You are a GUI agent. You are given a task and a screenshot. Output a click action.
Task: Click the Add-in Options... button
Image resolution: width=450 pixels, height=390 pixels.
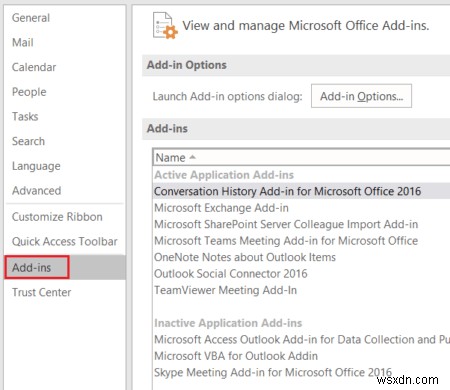(x=361, y=96)
